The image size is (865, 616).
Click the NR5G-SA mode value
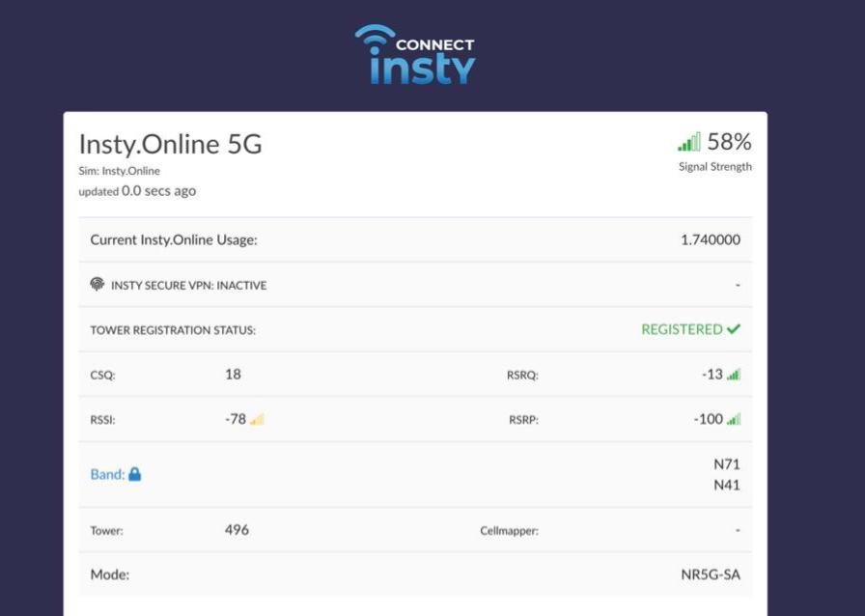(710, 574)
